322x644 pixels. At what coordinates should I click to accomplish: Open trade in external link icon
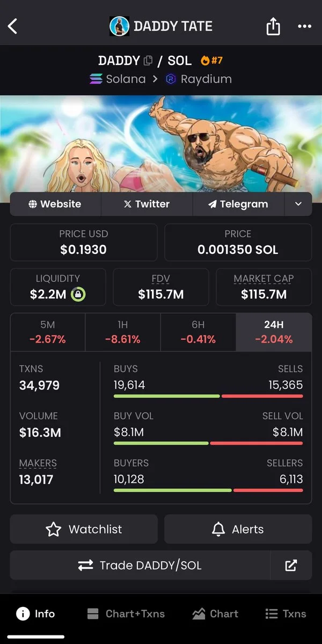click(x=291, y=565)
